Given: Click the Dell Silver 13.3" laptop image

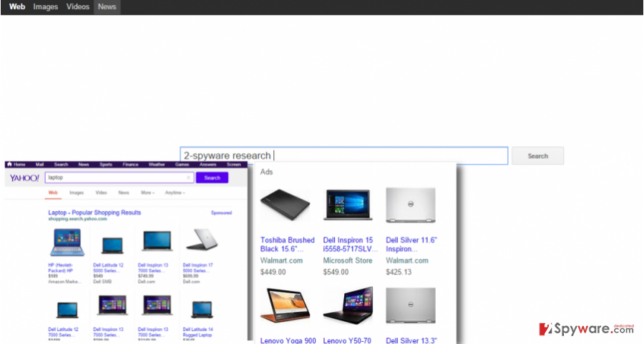Looking at the screenshot, I should (411, 305).
